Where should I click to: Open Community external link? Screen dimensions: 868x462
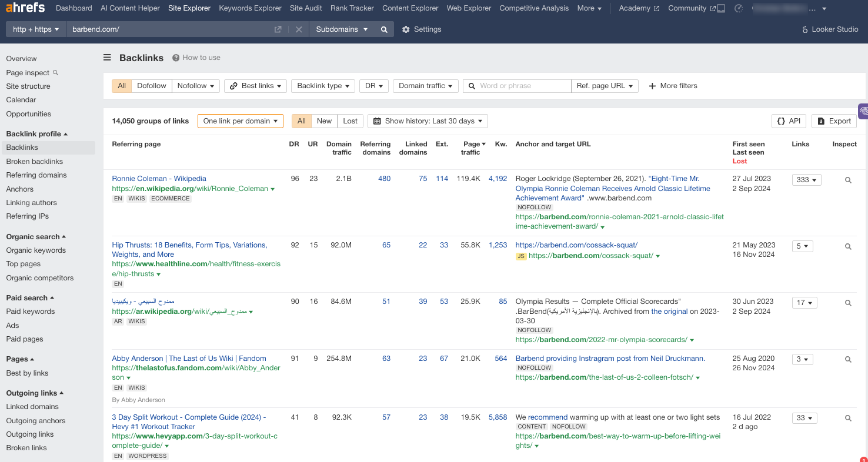click(692, 8)
